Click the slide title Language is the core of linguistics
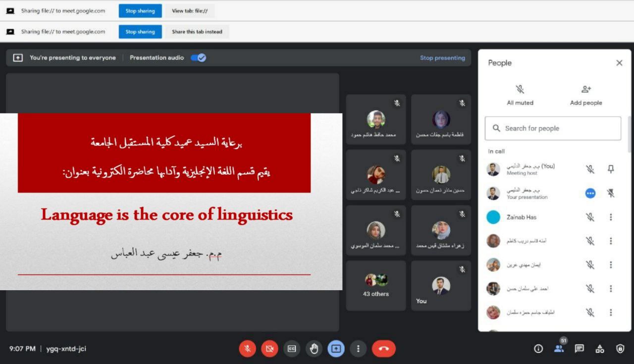Screen dimensions: 634x364 tap(166, 215)
